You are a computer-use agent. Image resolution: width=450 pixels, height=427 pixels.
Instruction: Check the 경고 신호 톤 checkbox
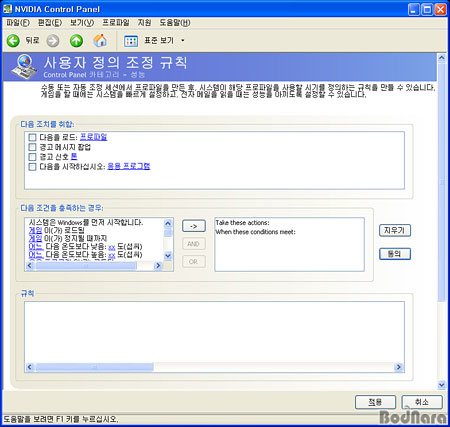[32, 157]
